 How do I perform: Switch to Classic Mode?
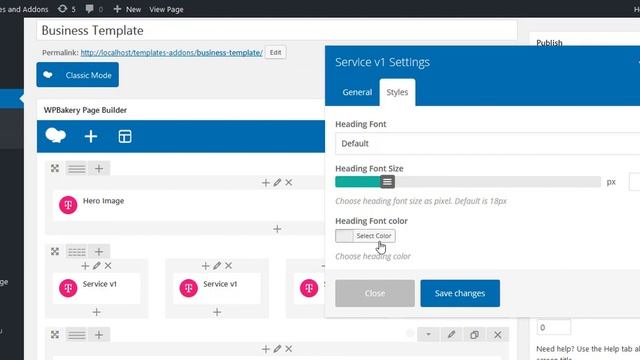(x=78, y=75)
